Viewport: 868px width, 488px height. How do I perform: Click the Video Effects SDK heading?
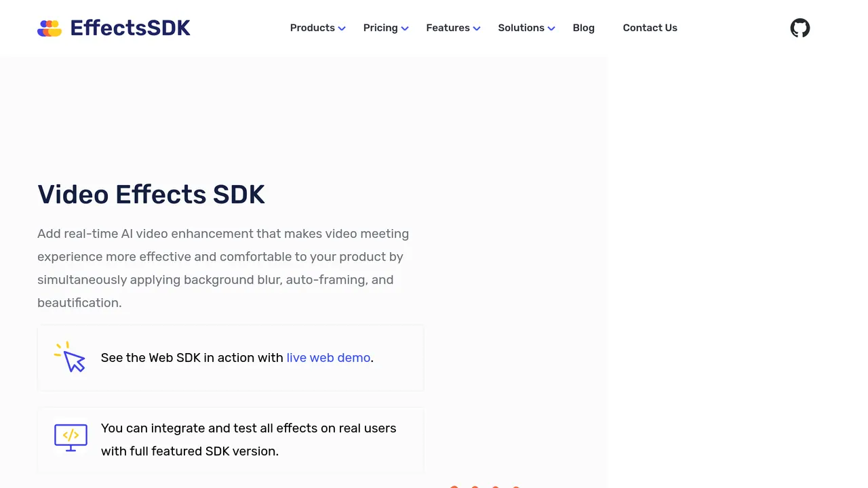[151, 194]
